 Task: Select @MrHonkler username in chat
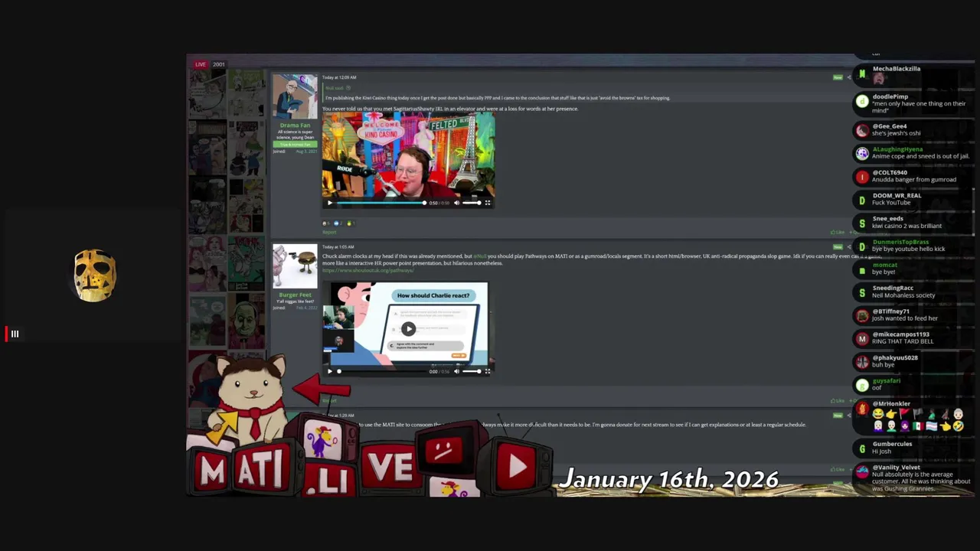[x=891, y=403]
